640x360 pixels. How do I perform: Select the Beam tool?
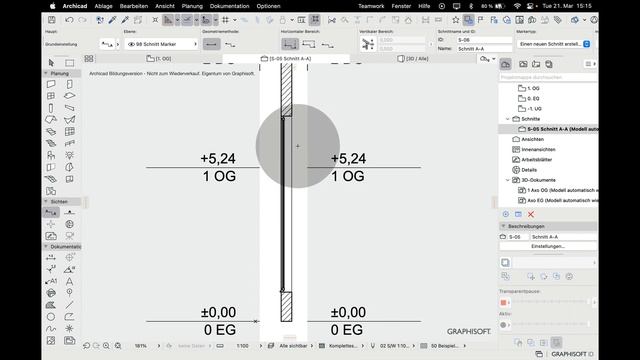pos(70,108)
